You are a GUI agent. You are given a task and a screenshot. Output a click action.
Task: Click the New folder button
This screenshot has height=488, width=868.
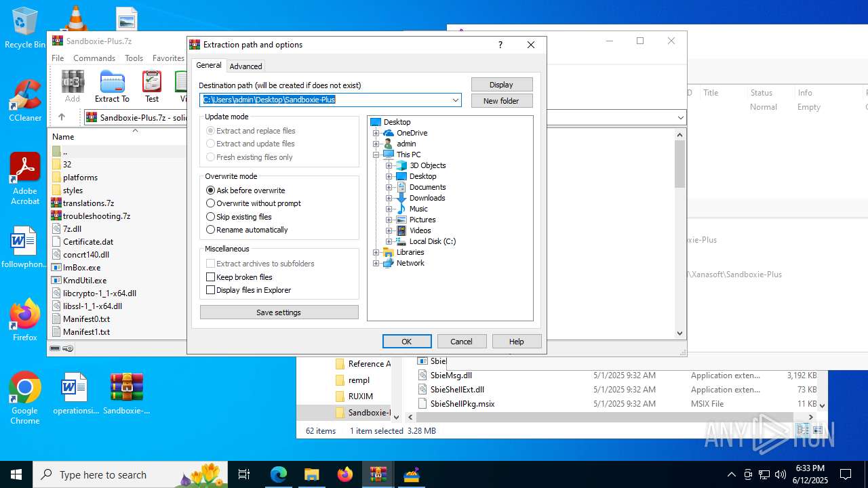502,101
